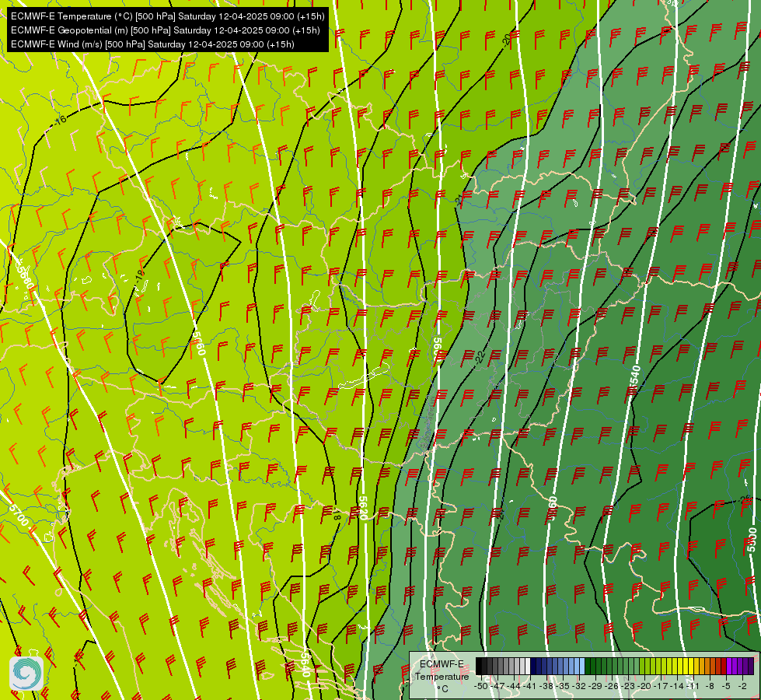This screenshot has width=761, height=700.
Task: Click the -22 isotherm contour label
Action: pyautogui.click(x=480, y=357)
